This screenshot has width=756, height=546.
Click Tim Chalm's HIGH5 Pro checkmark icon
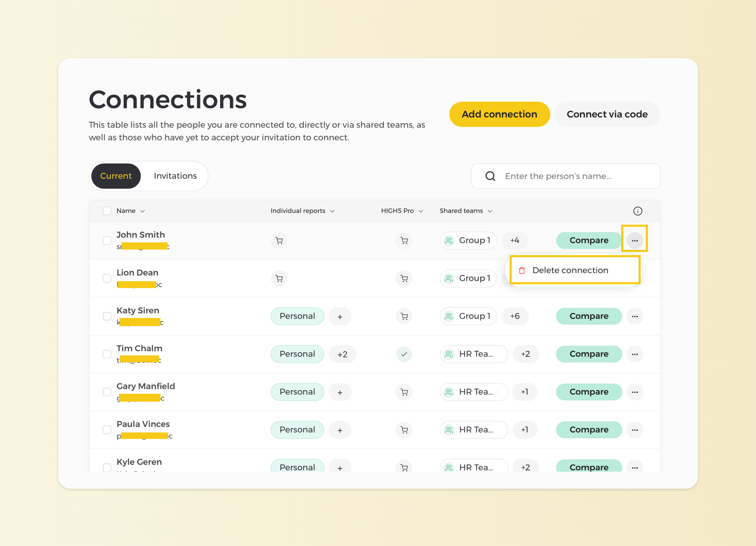coord(404,354)
